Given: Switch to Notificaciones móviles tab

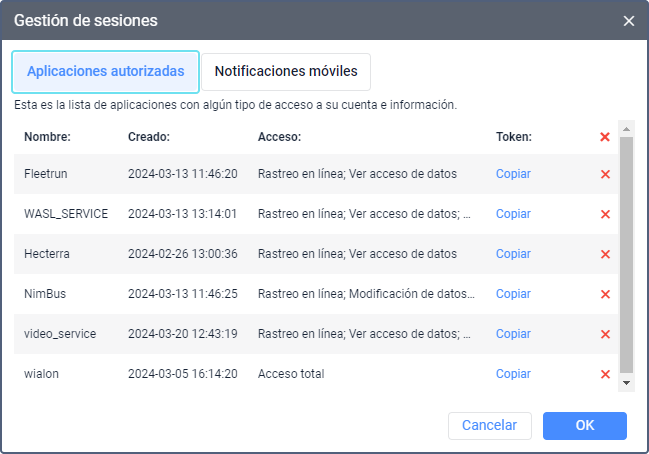Looking at the screenshot, I should pyautogui.click(x=286, y=72).
